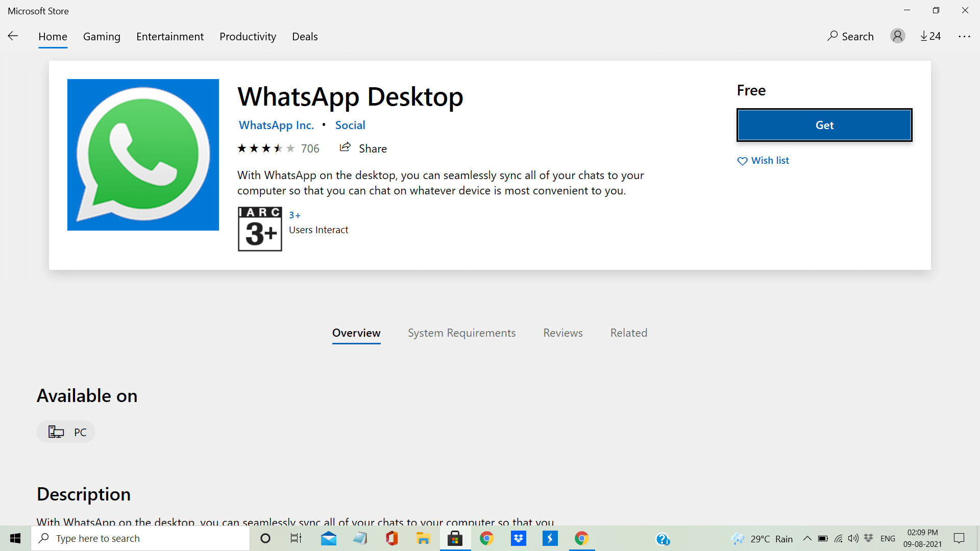Open the Social category link
Viewport: 980px width, 551px height.
tap(350, 125)
